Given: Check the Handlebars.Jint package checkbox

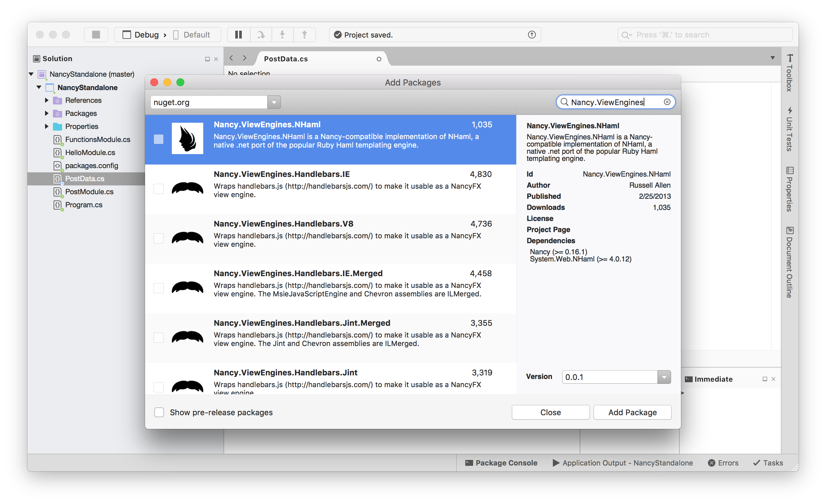Looking at the screenshot, I should click(158, 387).
